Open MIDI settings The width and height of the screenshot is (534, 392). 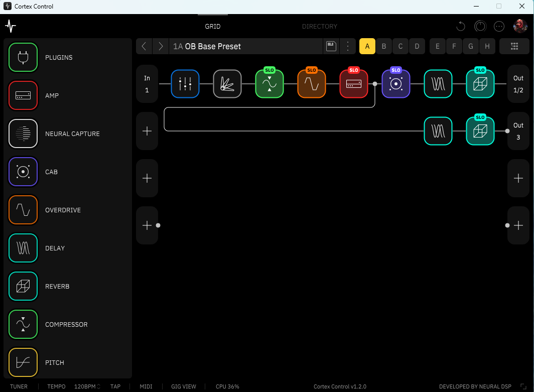(146, 386)
